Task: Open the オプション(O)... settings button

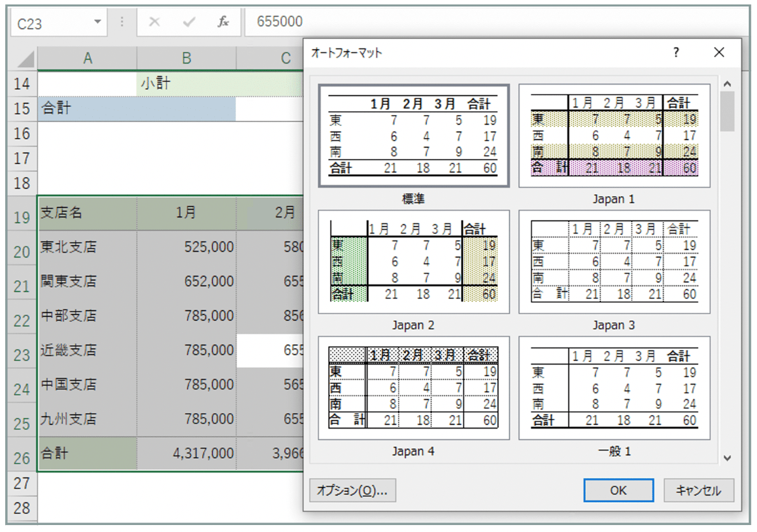Action: [x=352, y=491]
